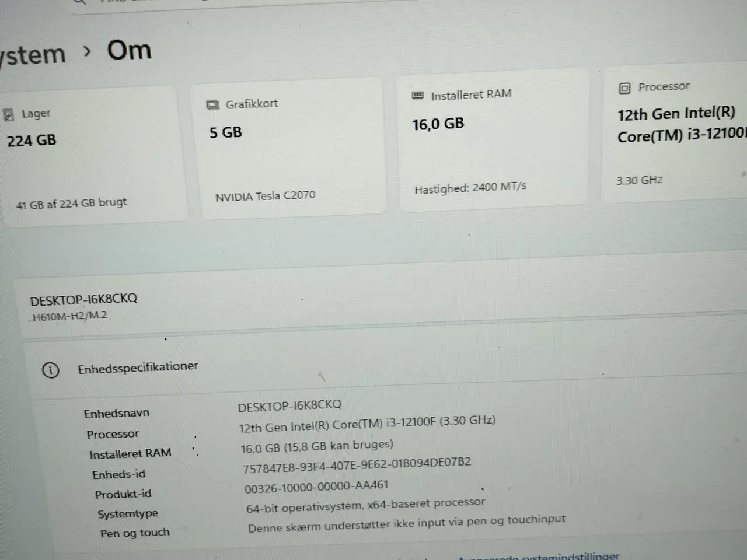Open Avancerede systemindstillinger link
This screenshot has height=560, width=747.
(539, 556)
